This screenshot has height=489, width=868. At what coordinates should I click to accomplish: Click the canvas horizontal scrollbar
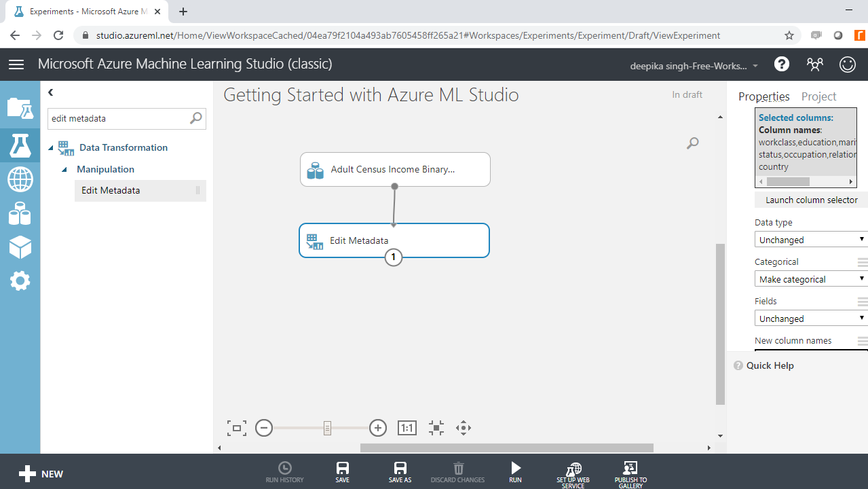click(x=506, y=448)
